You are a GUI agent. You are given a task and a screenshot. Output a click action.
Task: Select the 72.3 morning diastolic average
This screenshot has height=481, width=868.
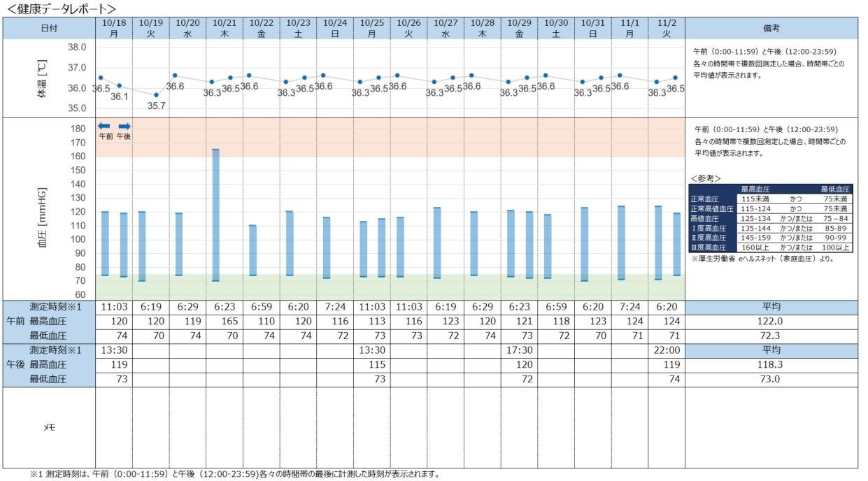771,336
